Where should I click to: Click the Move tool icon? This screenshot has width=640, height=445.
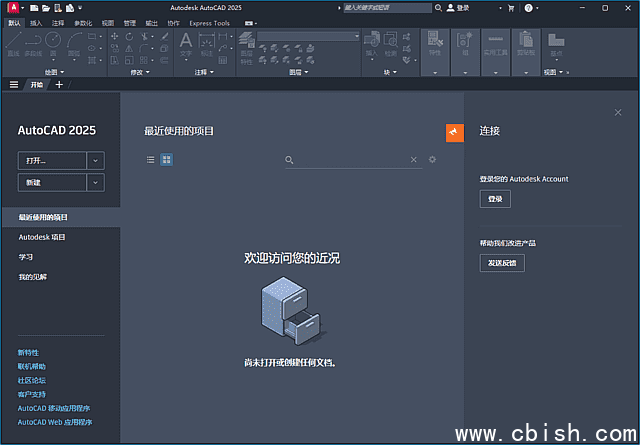coord(115,36)
